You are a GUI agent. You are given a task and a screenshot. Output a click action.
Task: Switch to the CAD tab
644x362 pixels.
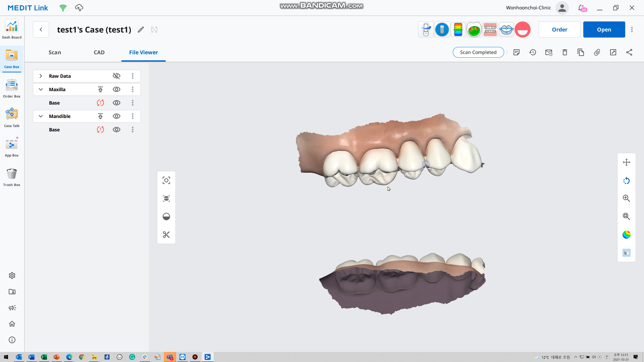pyautogui.click(x=99, y=52)
